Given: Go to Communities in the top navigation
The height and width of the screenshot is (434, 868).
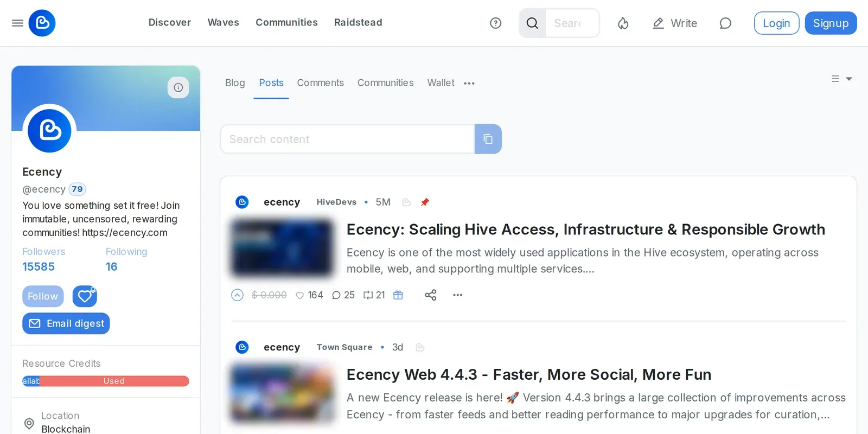Looking at the screenshot, I should tap(286, 23).
